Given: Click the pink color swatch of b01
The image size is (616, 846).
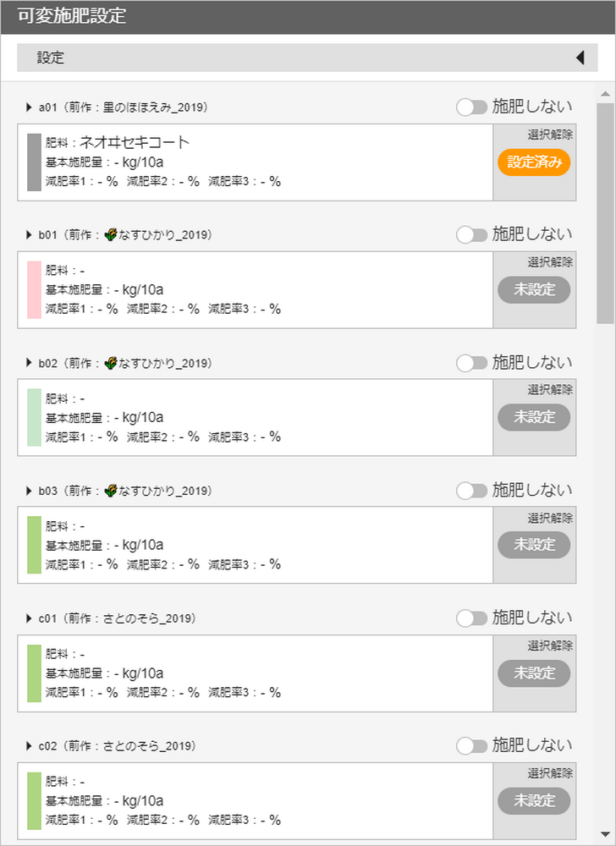Looking at the screenshot, I should click(35, 289).
